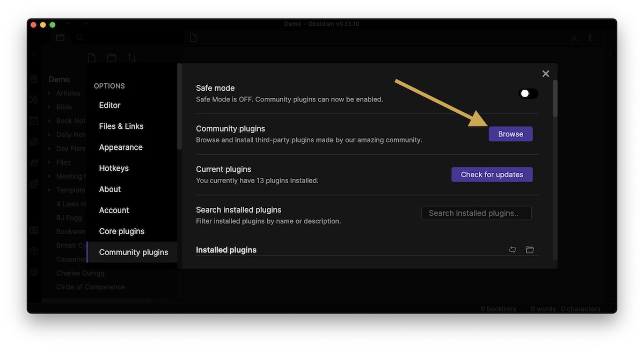
Task: Reload the installed plugins list
Action: click(513, 250)
